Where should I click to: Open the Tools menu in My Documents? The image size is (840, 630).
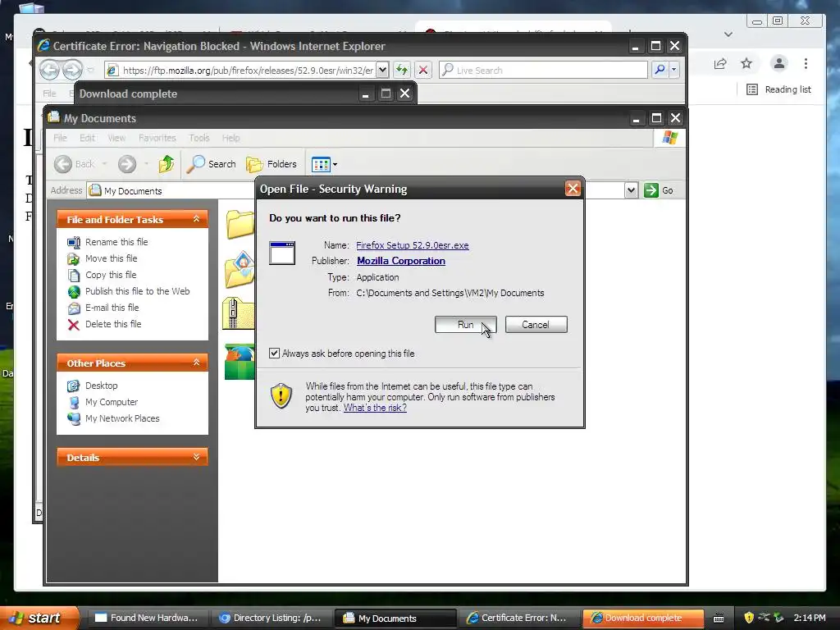click(199, 138)
